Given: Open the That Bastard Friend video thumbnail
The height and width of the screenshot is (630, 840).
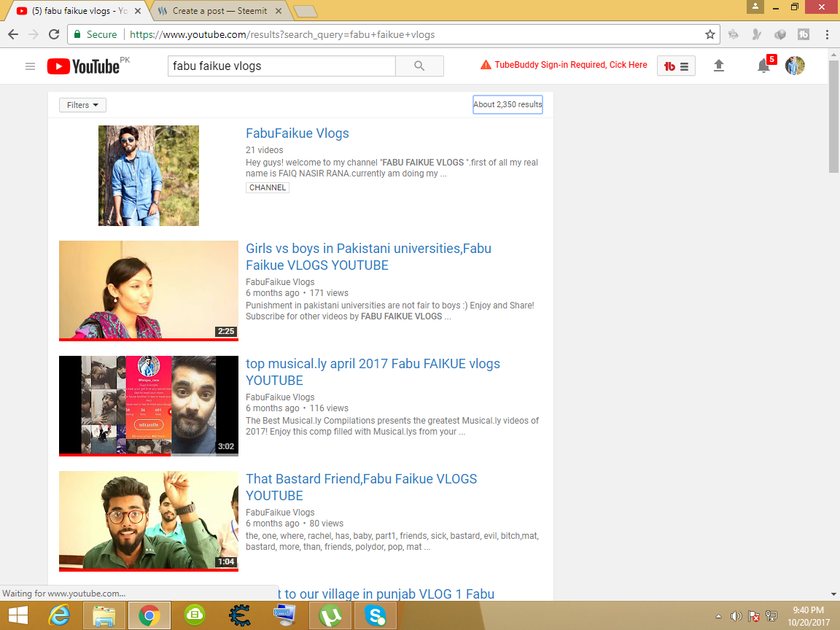Looking at the screenshot, I should point(148,521).
